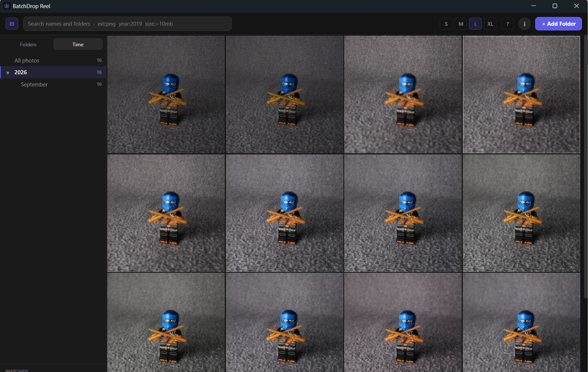Viewport: 588px width, 372px height.
Task: Toggle the sidebar panel icon
Action: (12, 24)
